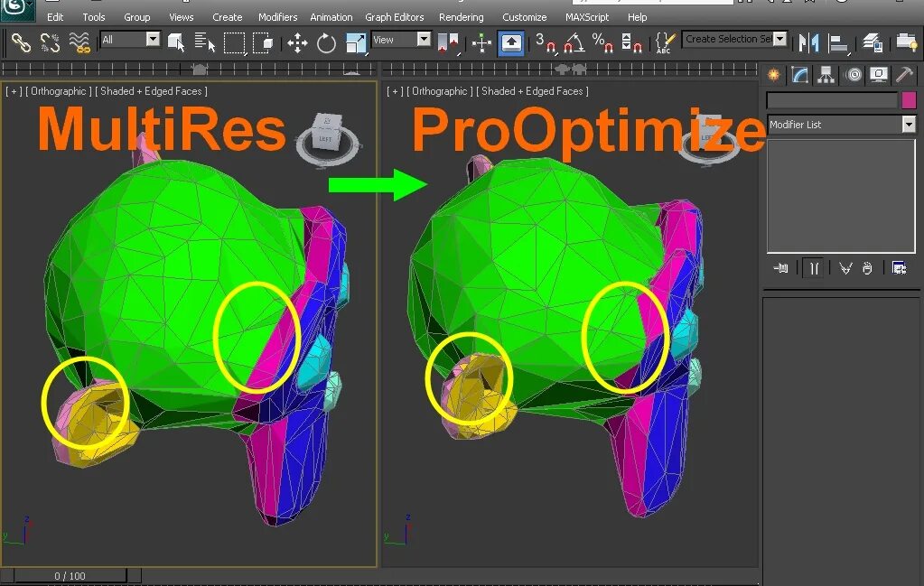Open the Animation menu
The width and height of the screenshot is (924, 586).
coord(331,17)
